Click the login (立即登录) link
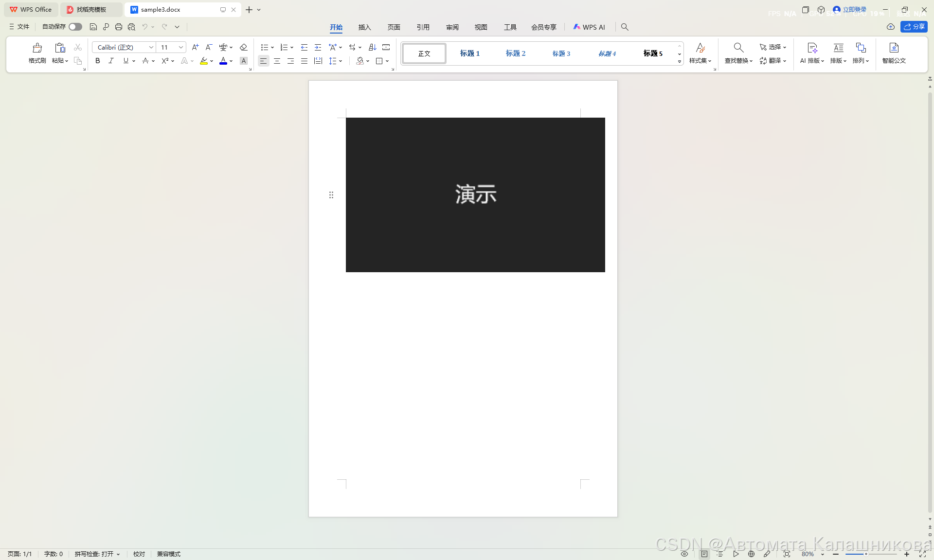The width and height of the screenshot is (934, 560). (854, 9)
